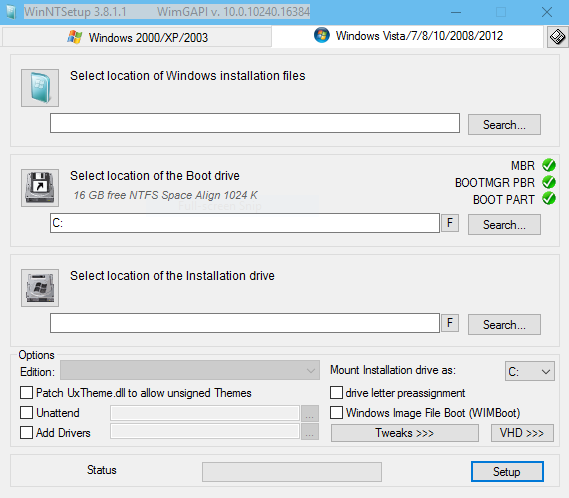Click the Status progress bar
The height and width of the screenshot is (498, 569).
(292, 472)
